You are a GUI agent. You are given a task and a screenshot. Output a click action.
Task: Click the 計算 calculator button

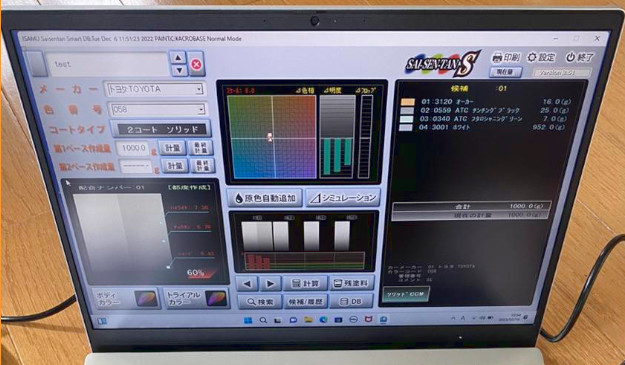(x=305, y=283)
